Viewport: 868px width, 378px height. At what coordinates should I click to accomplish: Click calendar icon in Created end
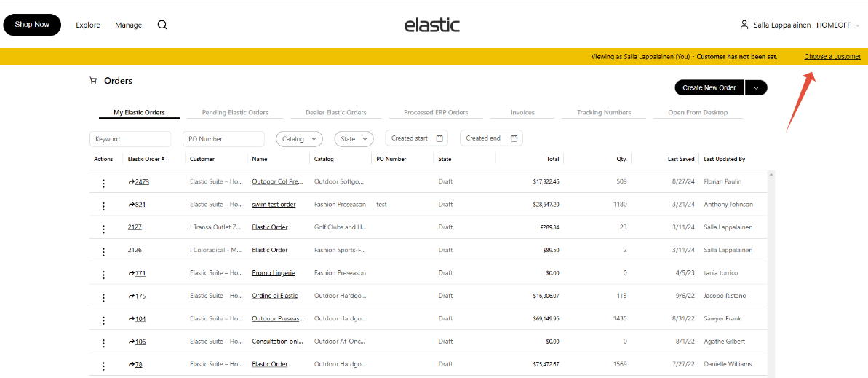click(514, 138)
